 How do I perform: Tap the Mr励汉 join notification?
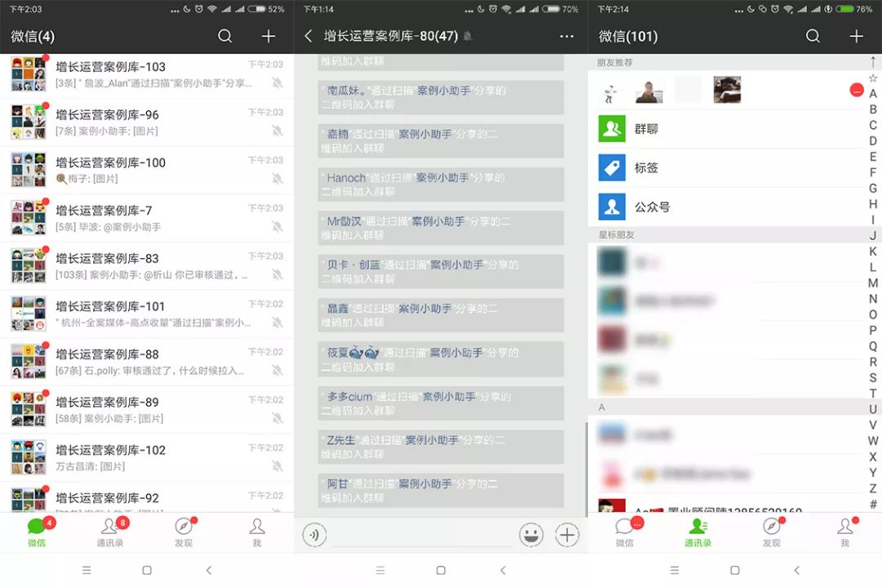click(441, 228)
